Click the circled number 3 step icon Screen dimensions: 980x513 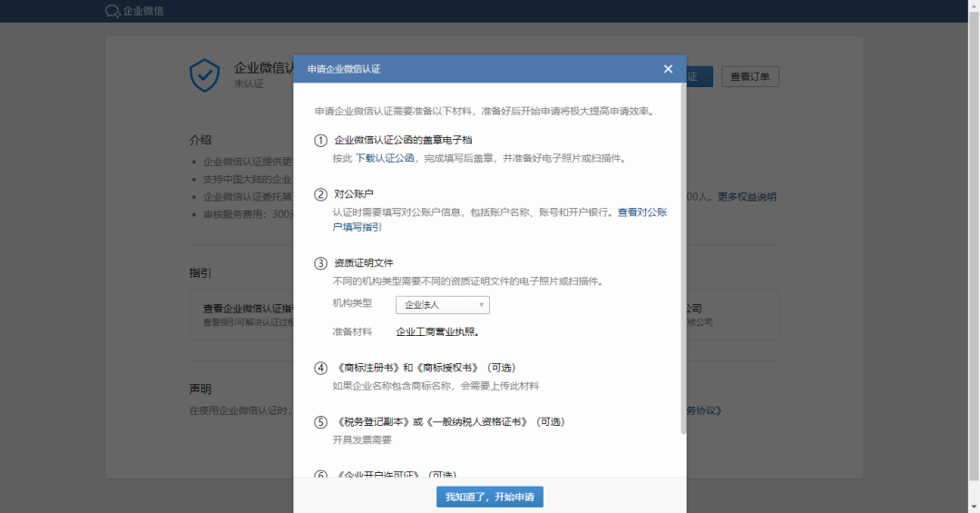(320, 262)
